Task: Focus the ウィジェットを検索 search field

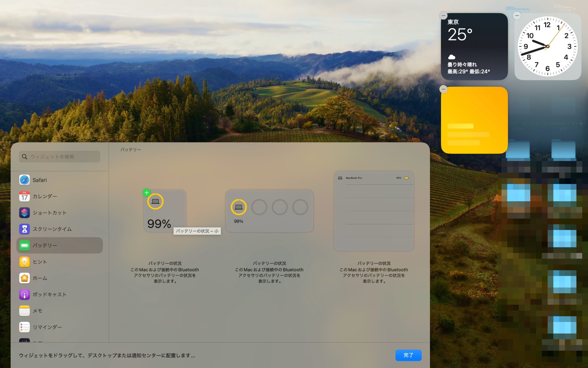Action: click(x=59, y=156)
